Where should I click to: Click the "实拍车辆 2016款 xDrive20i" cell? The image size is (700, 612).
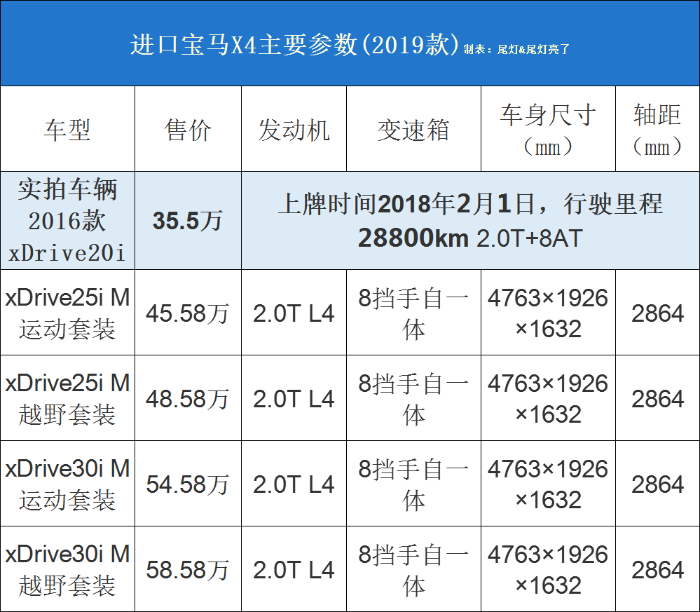pyautogui.click(x=67, y=220)
